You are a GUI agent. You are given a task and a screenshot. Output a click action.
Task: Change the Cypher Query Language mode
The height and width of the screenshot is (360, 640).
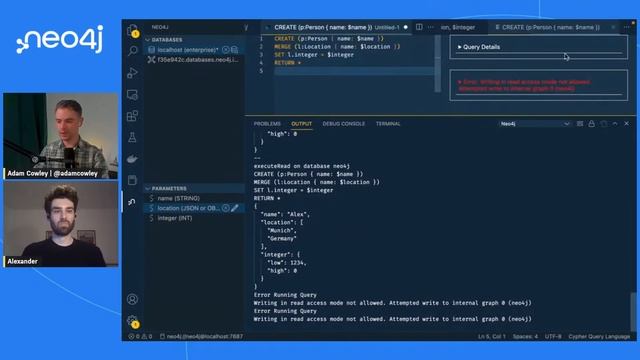tap(599, 337)
